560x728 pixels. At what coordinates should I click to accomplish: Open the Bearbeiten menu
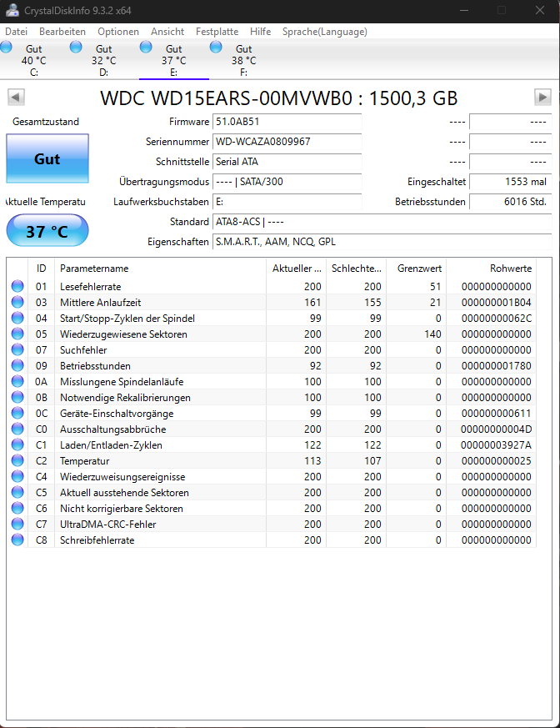(x=62, y=32)
